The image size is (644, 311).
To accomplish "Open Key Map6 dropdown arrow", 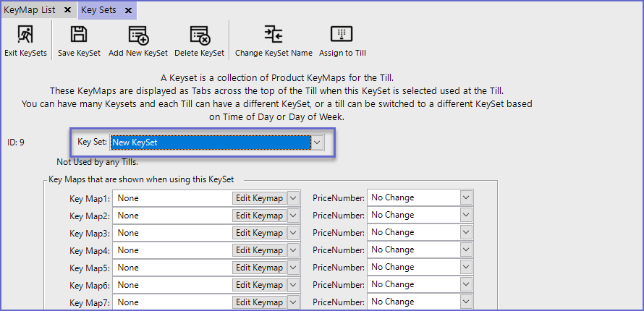I will (x=293, y=285).
